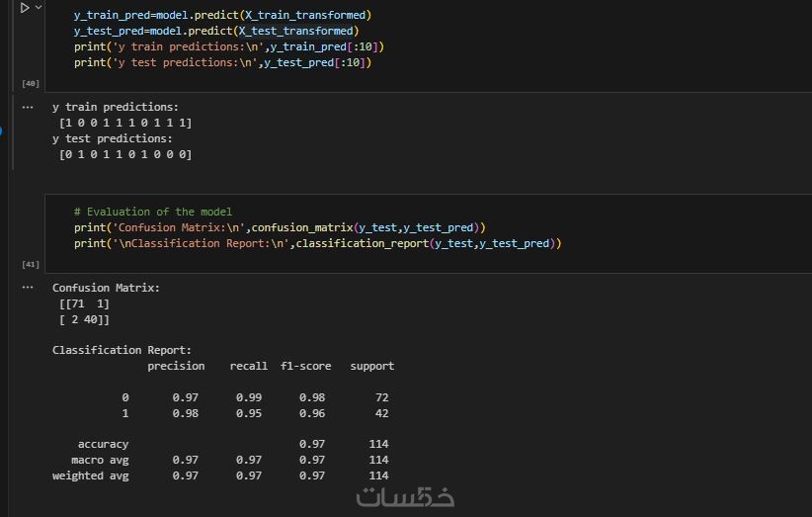812x517 pixels.
Task: Click the 'precision' column header in report
Action: coord(176,366)
